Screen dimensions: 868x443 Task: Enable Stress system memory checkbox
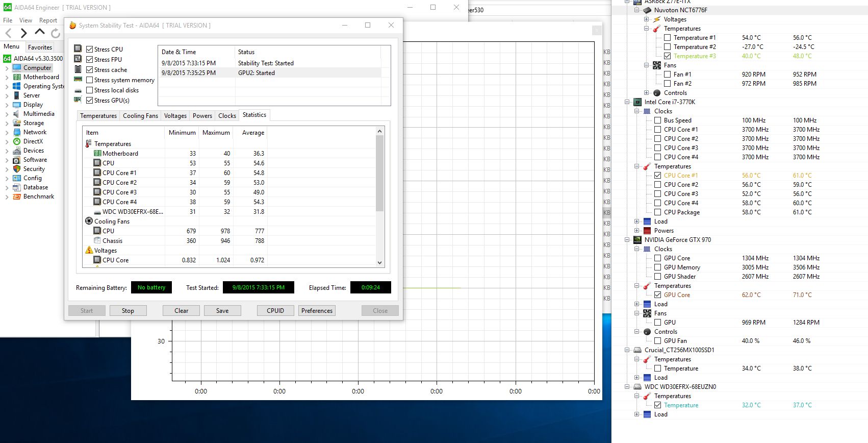tap(89, 80)
